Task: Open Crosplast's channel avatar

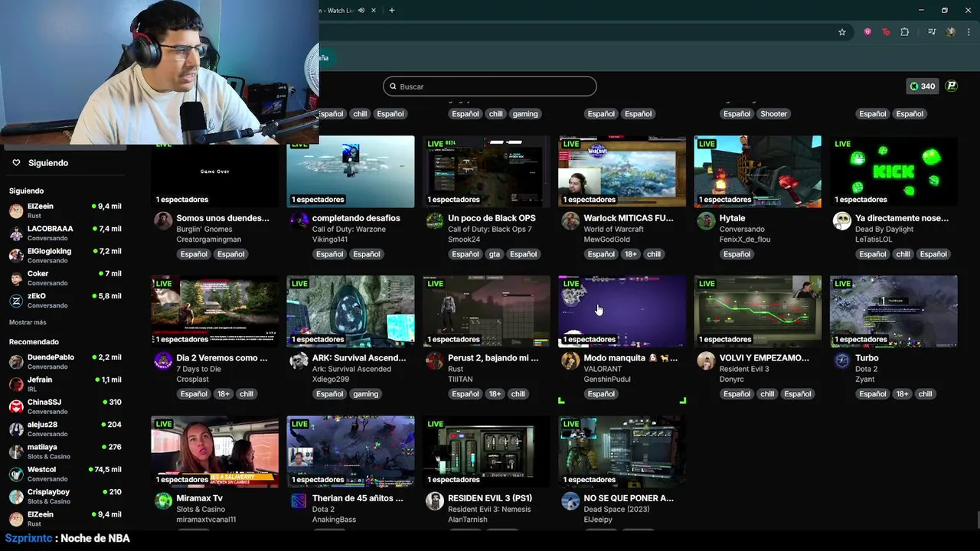Action: (x=163, y=361)
